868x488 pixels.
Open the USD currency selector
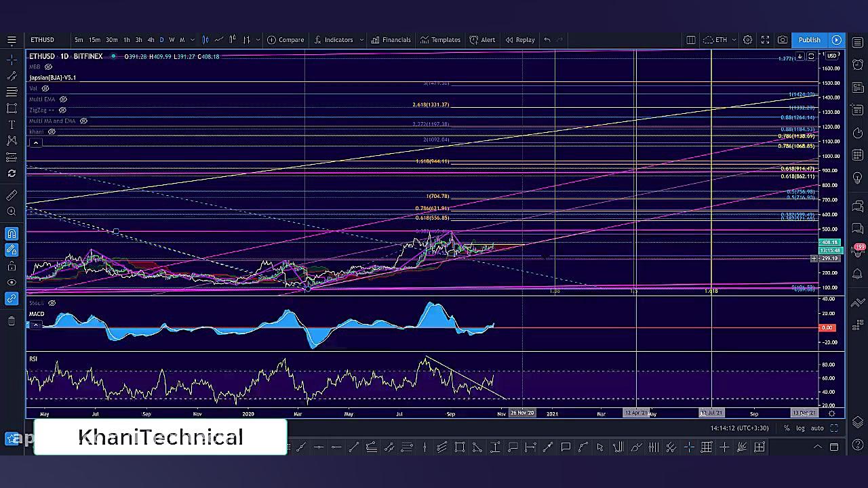point(831,56)
